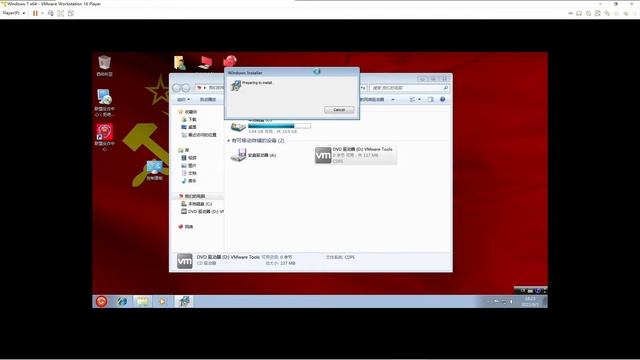This screenshot has width=640, height=360.
Task: Open the Player menu in VMware
Action: [x=13, y=13]
